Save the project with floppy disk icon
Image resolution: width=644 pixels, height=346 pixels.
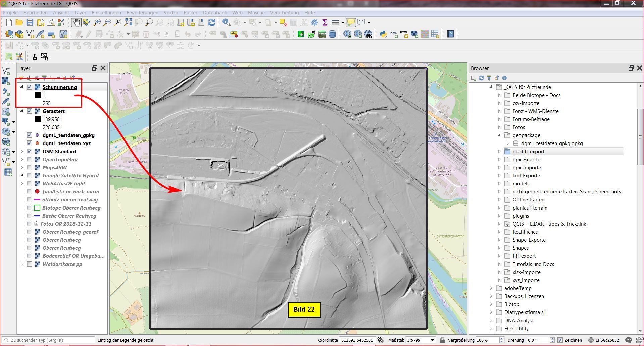tap(30, 22)
